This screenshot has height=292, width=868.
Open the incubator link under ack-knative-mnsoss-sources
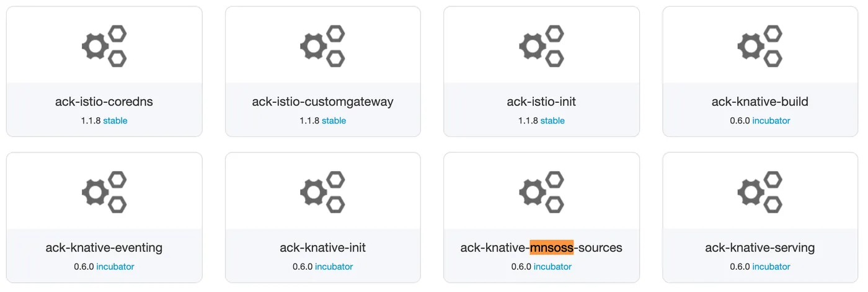pos(552,267)
